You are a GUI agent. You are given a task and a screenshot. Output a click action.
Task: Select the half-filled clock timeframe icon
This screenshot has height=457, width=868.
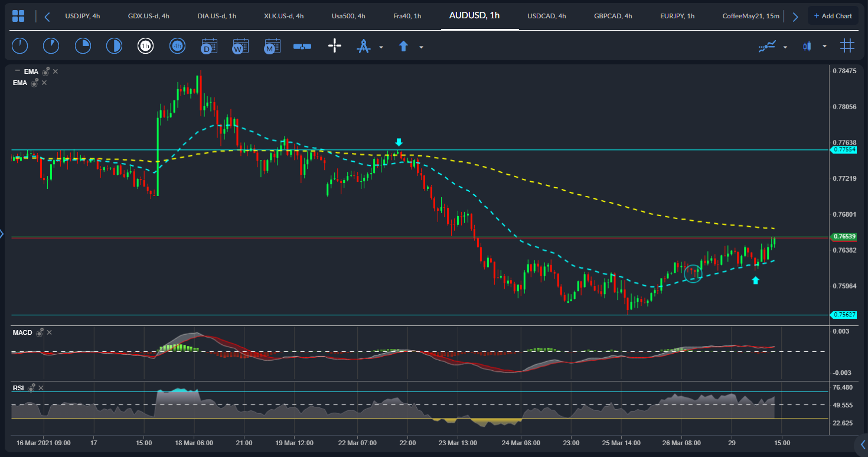[x=114, y=45]
